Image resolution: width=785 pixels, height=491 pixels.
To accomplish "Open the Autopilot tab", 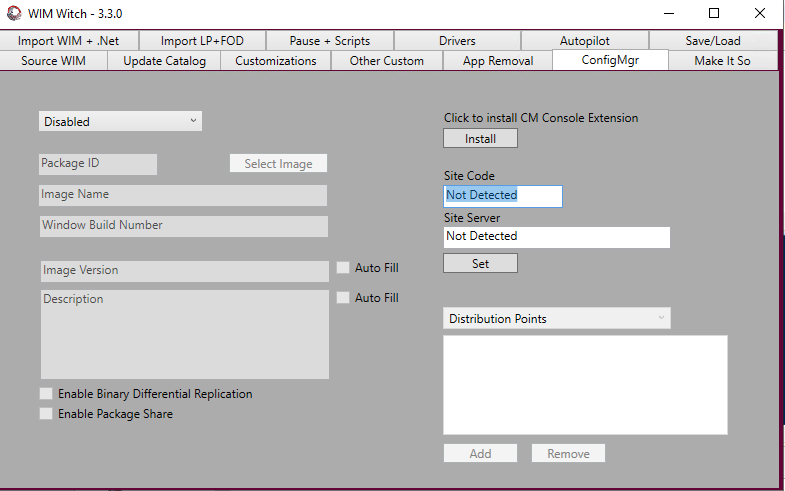I will click(x=585, y=41).
